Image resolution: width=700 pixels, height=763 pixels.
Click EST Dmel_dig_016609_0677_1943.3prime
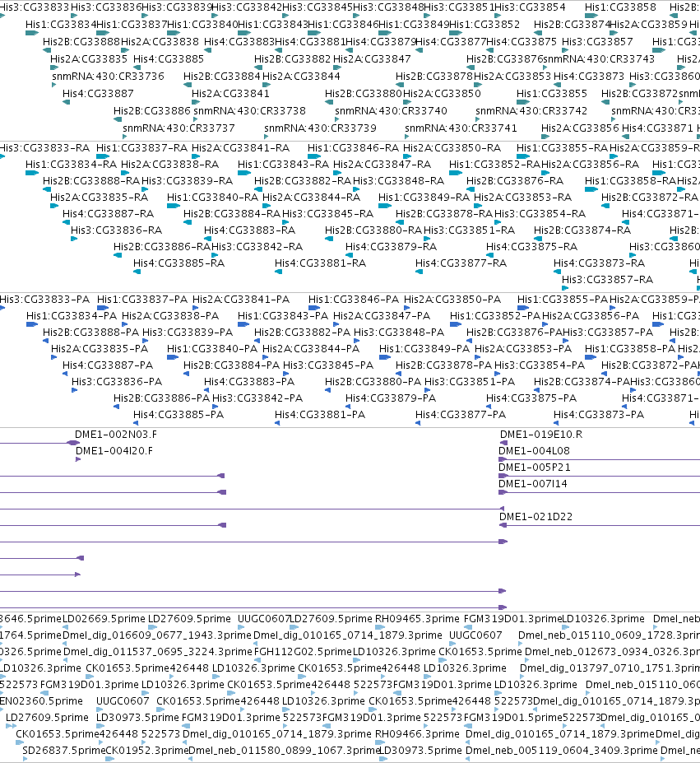pos(157,635)
